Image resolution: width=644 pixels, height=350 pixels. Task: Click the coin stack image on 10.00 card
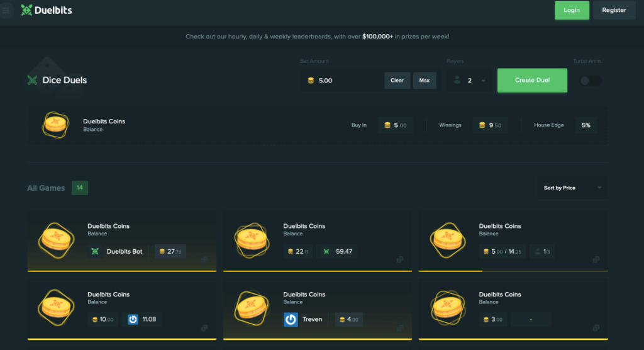[56, 308]
